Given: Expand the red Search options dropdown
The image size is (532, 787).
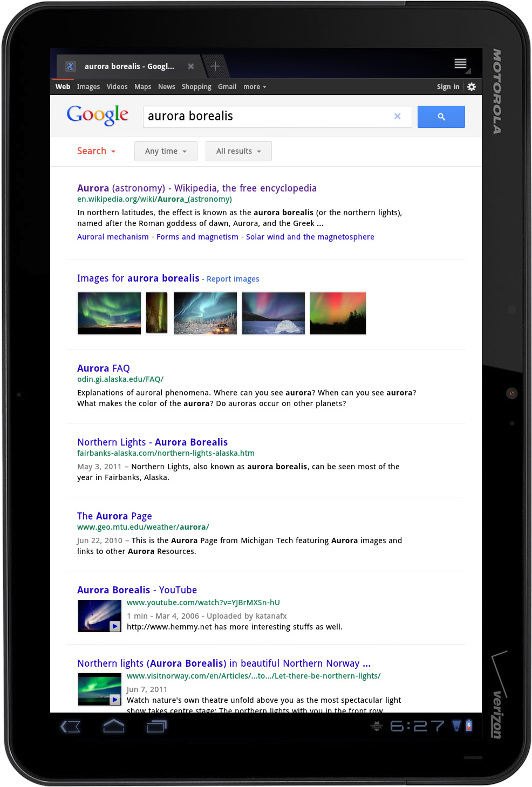Looking at the screenshot, I should 96,151.
